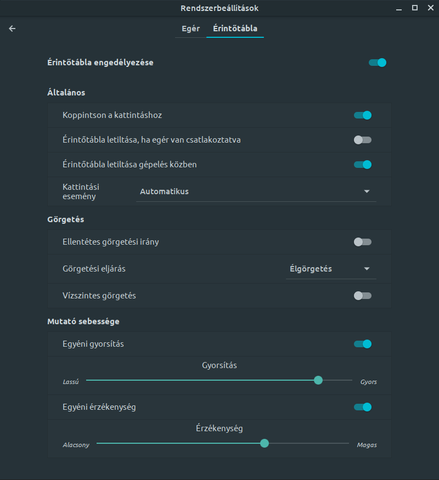This screenshot has width=439, height=480.
Task: Open the Kattintási esemény Automatikus dropdown
Action: tap(256, 192)
